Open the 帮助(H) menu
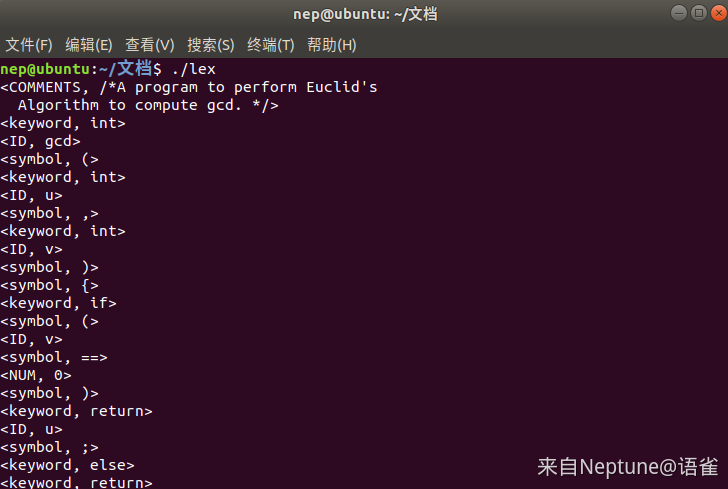728x489 pixels. coord(332,45)
